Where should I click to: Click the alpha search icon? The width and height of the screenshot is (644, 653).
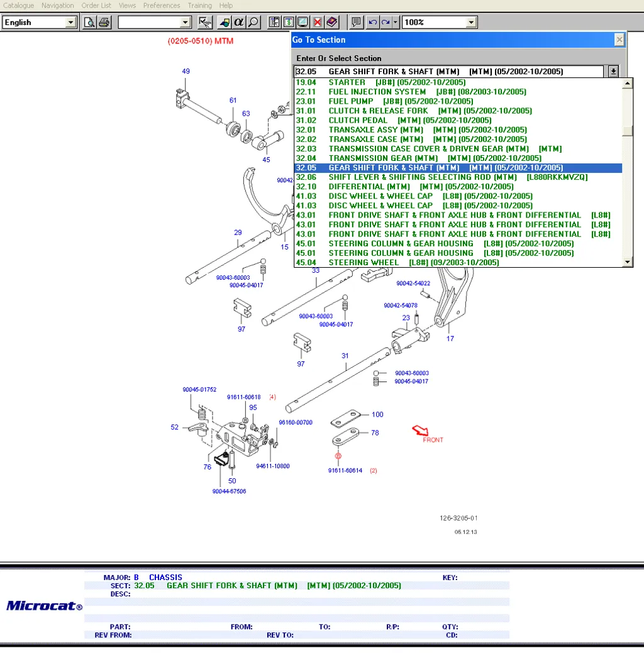pos(239,22)
